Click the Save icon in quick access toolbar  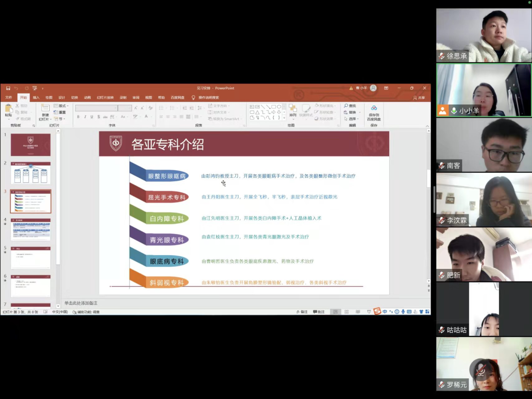coord(8,88)
